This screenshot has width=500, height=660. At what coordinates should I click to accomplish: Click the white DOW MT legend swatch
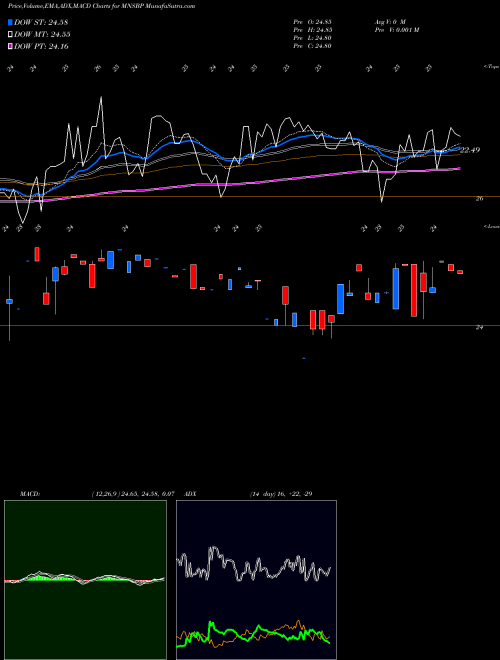(x=10, y=35)
